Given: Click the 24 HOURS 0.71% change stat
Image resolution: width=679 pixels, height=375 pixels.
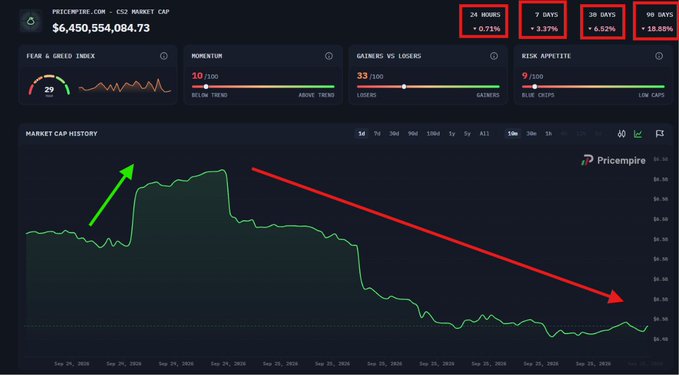Looking at the screenshot, I should pyautogui.click(x=484, y=22).
